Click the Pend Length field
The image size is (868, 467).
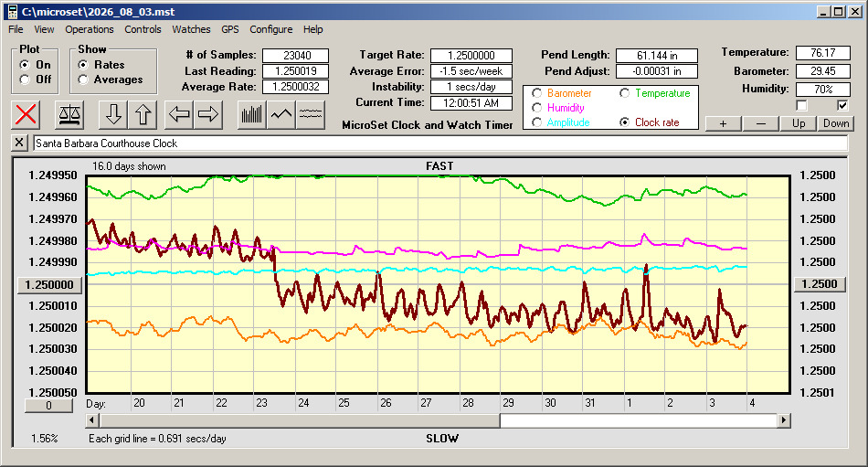tap(657, 56)
